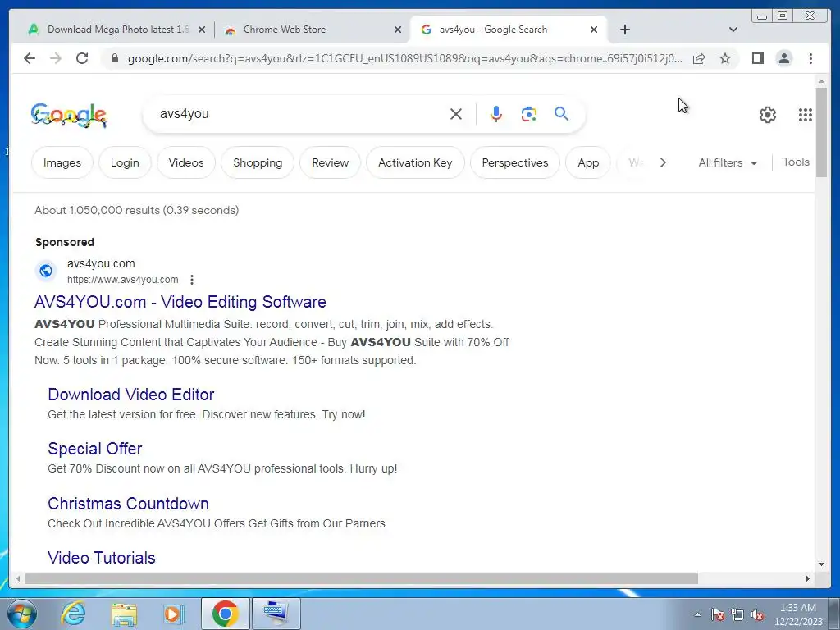Apply the Activation Key chip
Viewport: 840px width, 630px height.
tap(415, 163)
